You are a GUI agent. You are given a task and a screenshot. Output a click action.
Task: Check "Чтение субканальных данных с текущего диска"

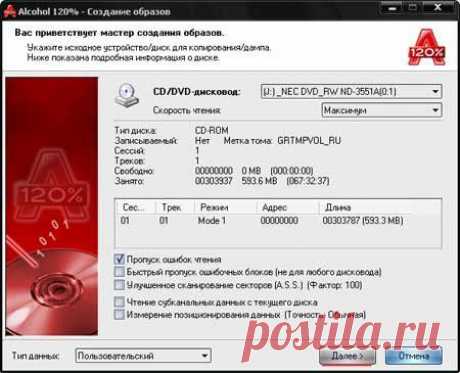pyautogui.click(x=119, y=302)
